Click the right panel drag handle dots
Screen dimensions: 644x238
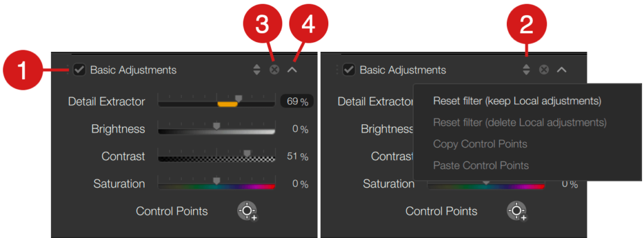coord(337,70)
